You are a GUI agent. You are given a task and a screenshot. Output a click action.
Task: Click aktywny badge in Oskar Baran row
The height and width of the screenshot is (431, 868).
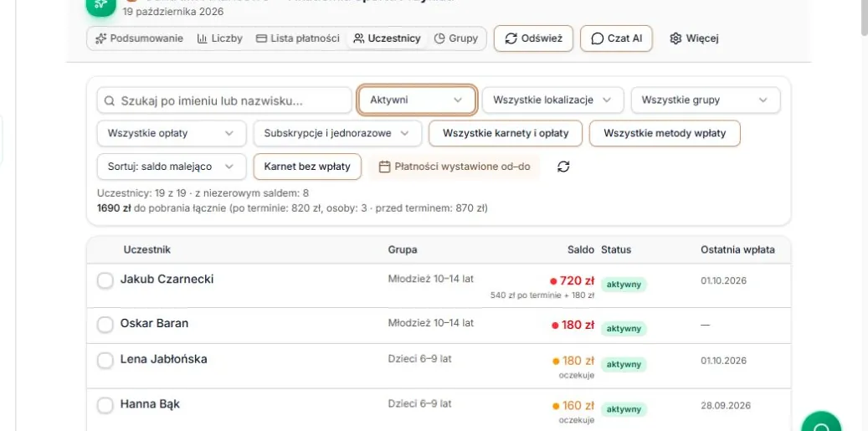coord(624,329)
